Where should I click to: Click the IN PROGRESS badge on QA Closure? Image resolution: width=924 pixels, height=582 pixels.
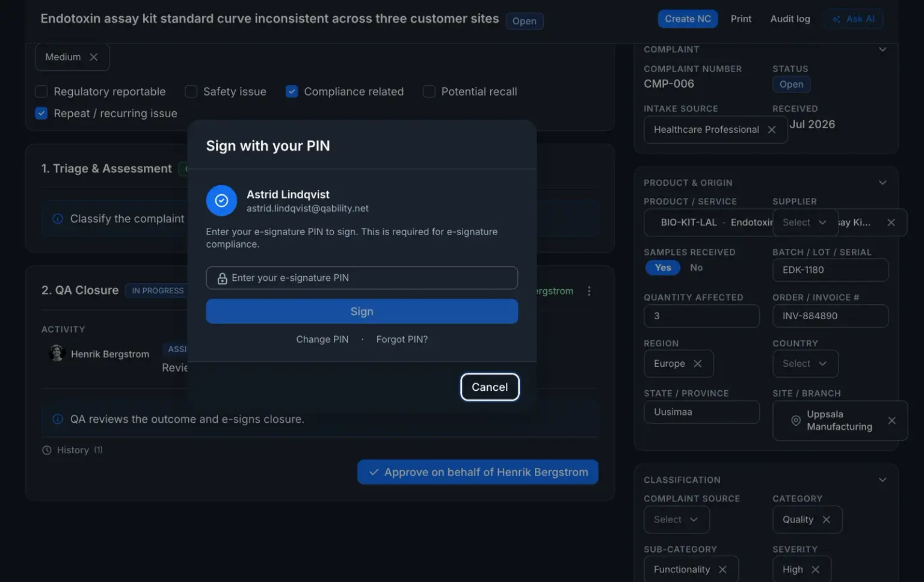coord(158,290)
